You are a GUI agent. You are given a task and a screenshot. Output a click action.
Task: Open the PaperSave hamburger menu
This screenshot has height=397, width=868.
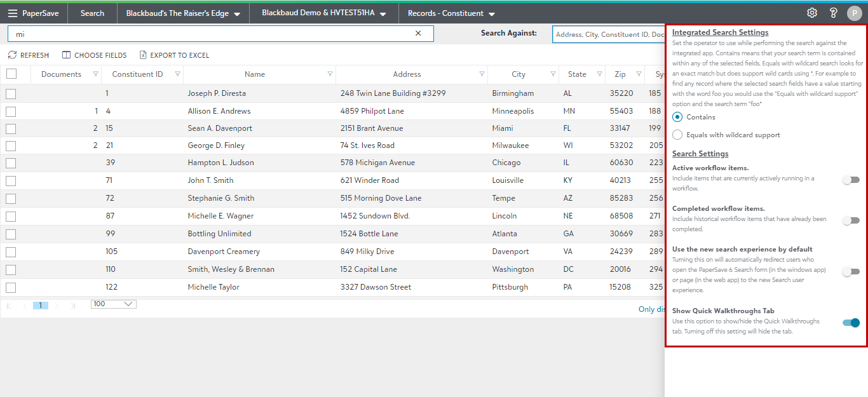(x=13, y=13)
